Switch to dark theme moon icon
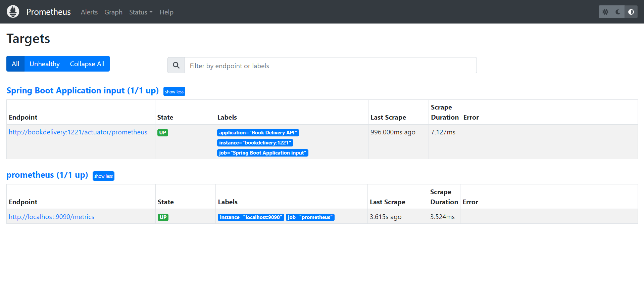This screenshot has width=644, height=300. [618, 12]
